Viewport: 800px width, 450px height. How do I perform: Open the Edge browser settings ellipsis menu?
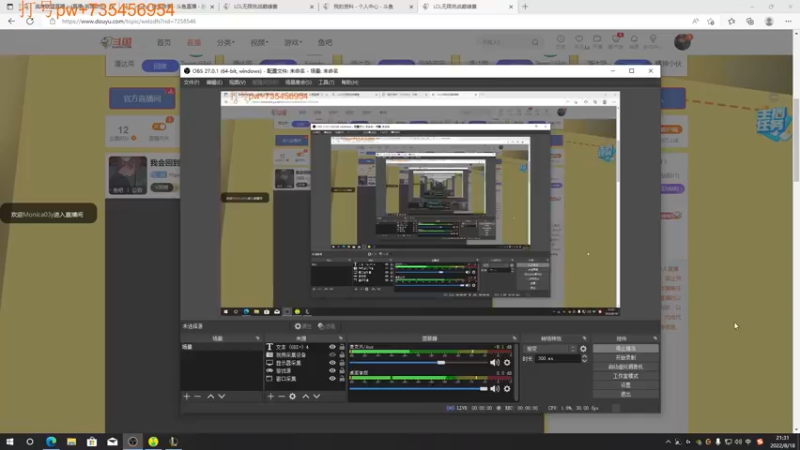click(788, 21)
